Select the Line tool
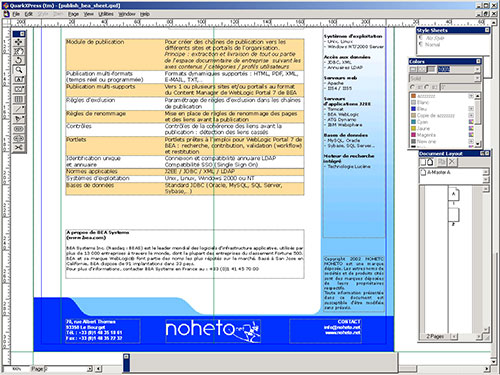Image resolution: width=500 pixels, height=375 pixels. pos(19,109)
